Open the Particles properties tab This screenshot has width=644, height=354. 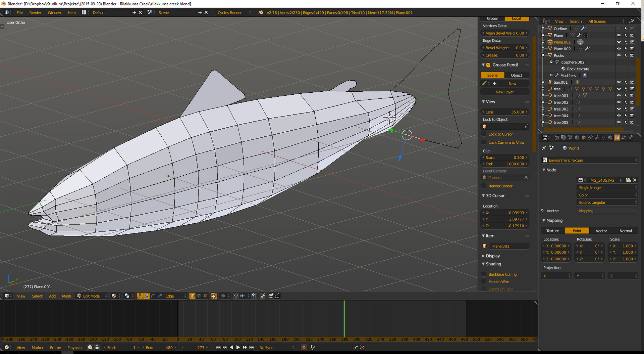click(x=624, y=137)
